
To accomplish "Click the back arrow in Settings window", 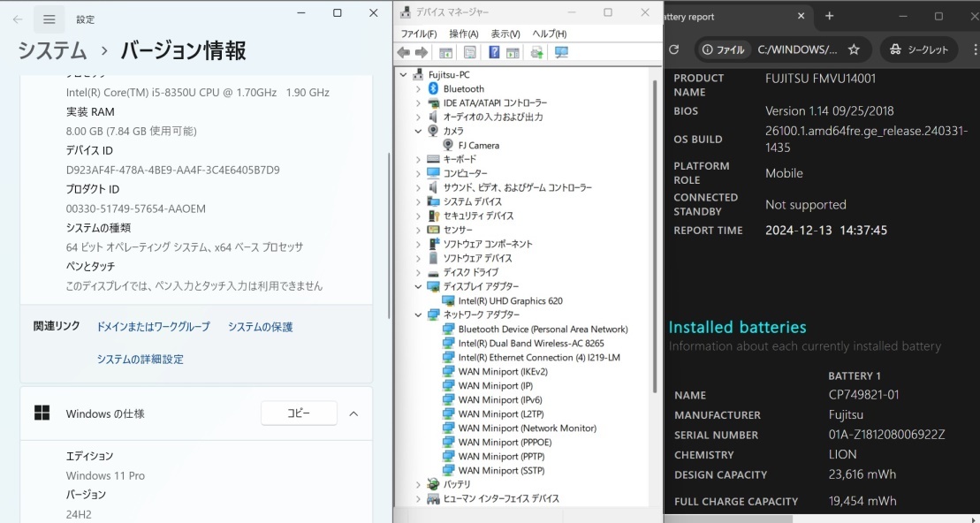I will pyautogui.click(x=18, y=19).
